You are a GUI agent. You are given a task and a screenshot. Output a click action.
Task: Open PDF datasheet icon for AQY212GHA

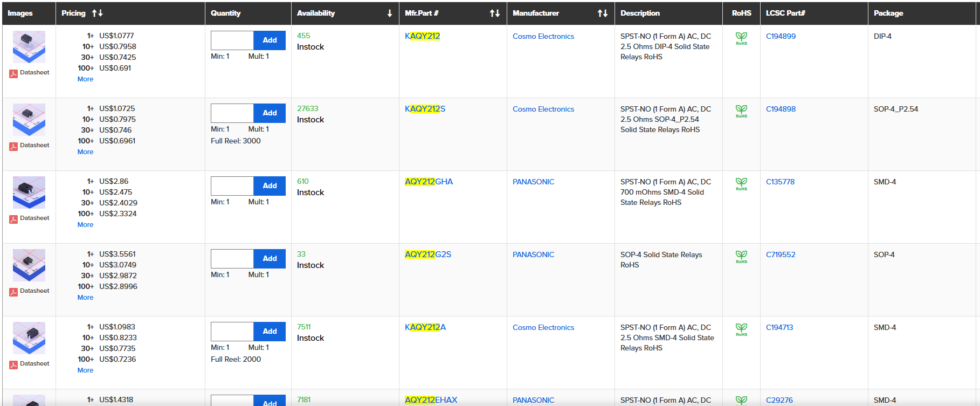pos(13,219)
